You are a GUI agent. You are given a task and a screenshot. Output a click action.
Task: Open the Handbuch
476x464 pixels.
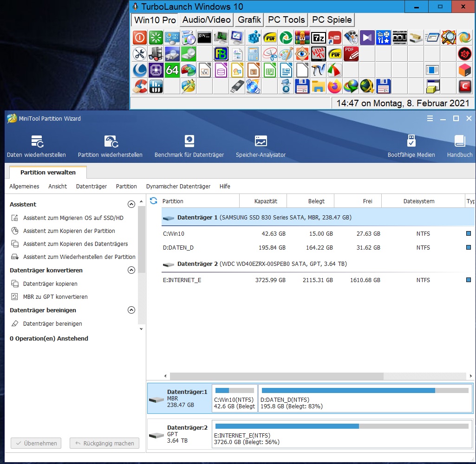pos(459,146)
